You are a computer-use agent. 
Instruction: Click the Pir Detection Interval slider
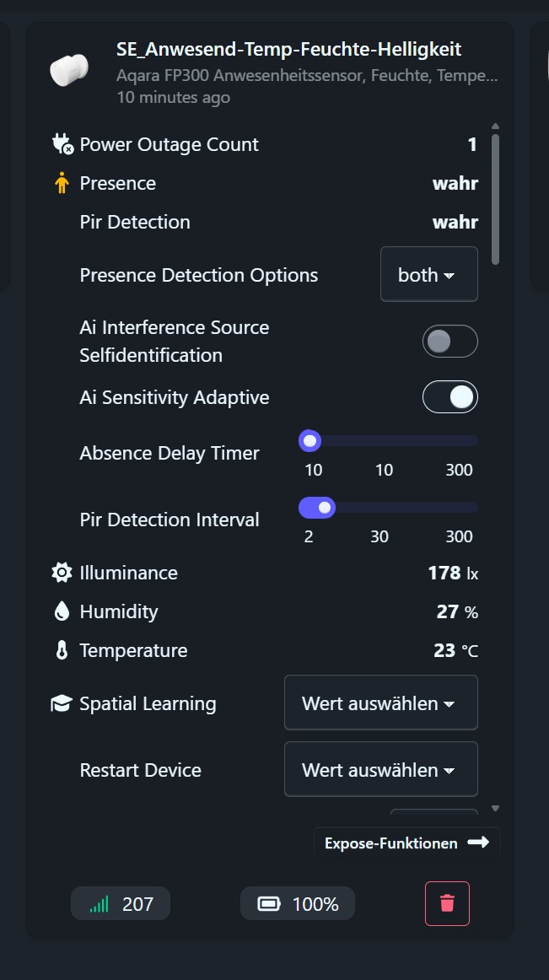tap(388, 508)
